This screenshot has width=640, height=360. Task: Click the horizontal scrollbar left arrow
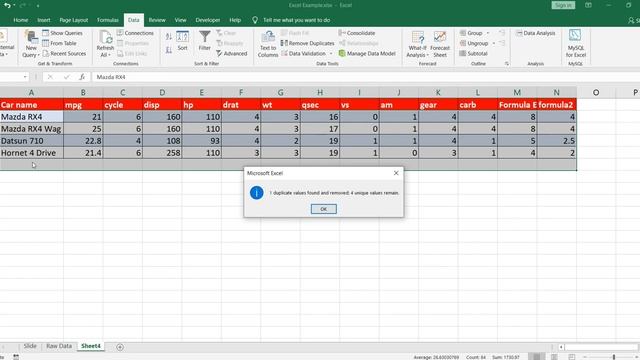561,347
